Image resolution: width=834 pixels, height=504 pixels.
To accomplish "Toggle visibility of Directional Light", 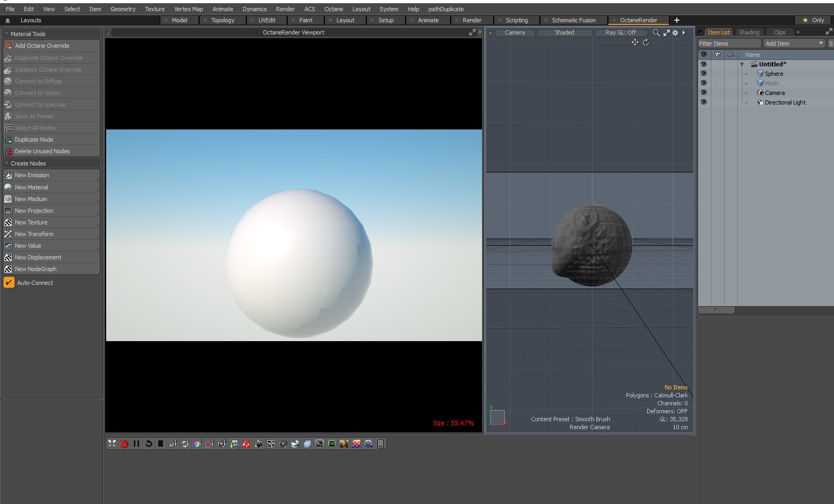I will pos(703,102).
